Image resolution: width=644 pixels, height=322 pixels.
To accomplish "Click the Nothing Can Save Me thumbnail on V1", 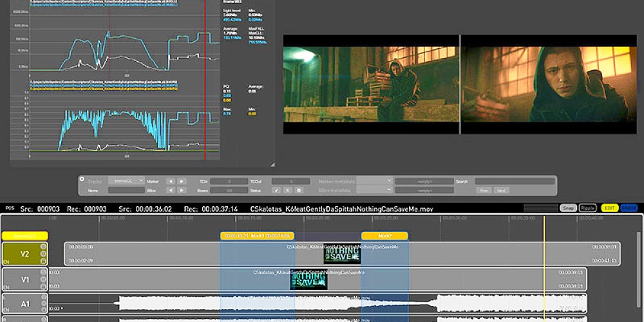I will coord(308,279).
